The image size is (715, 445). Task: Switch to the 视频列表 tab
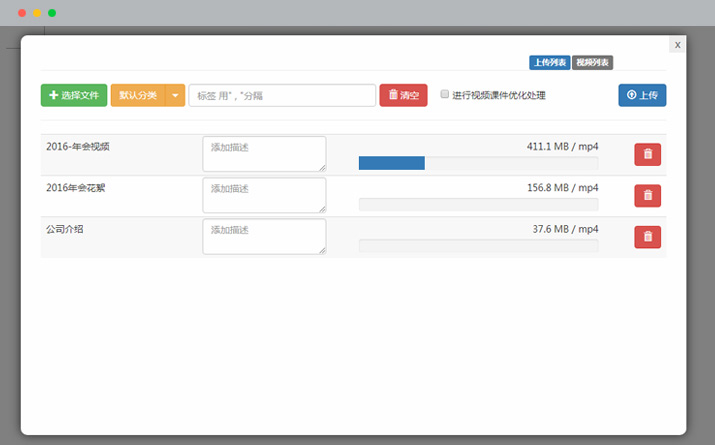pyautogui.click(x=593, y=62)
